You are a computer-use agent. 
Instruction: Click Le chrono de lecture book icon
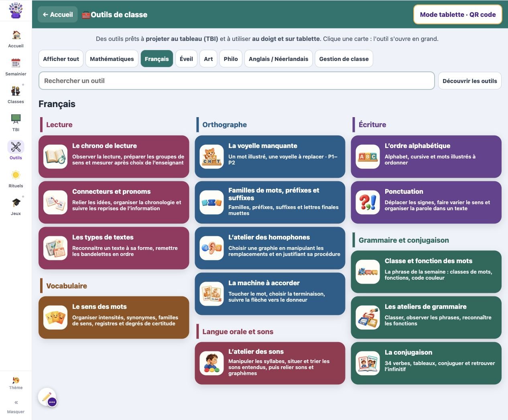click(55, 156)
